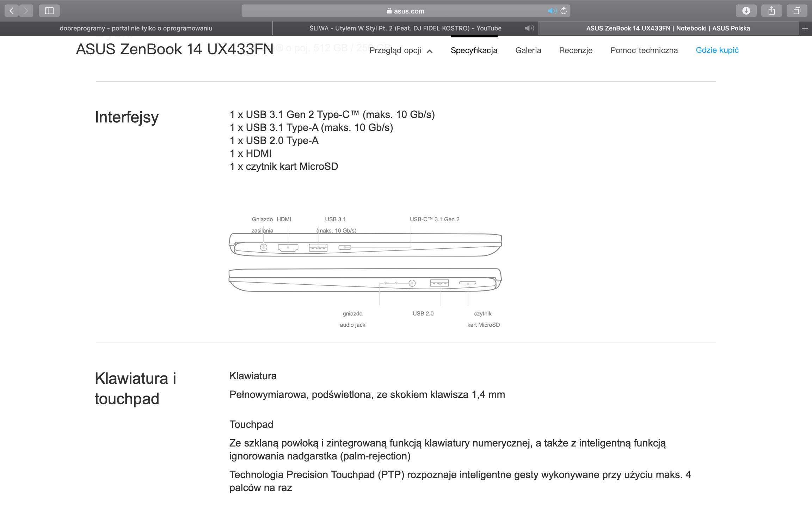
Task: Select the ASUS ZenBook 14 UX433FN tab
Action: coord(668,28)
